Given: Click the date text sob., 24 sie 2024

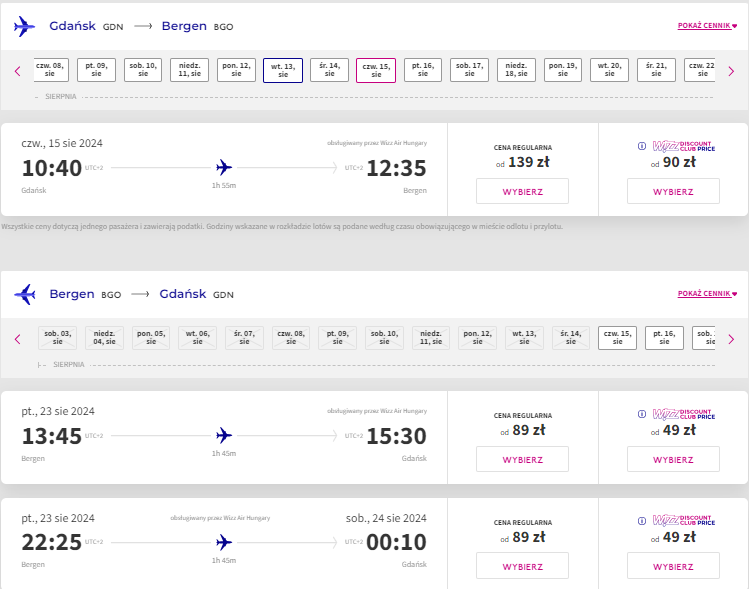Looking at the screenshot, I should 386,518.
